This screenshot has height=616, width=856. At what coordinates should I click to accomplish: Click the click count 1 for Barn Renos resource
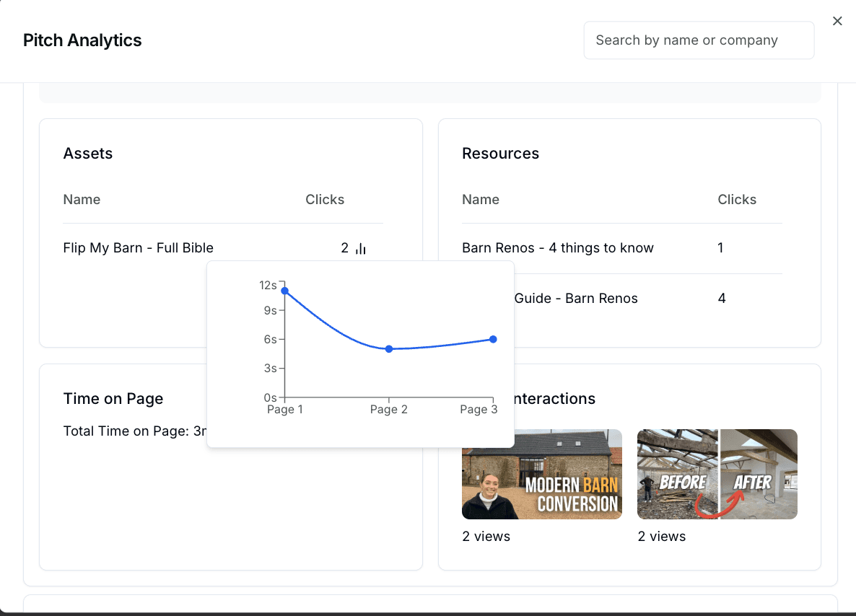pos(720,247)
